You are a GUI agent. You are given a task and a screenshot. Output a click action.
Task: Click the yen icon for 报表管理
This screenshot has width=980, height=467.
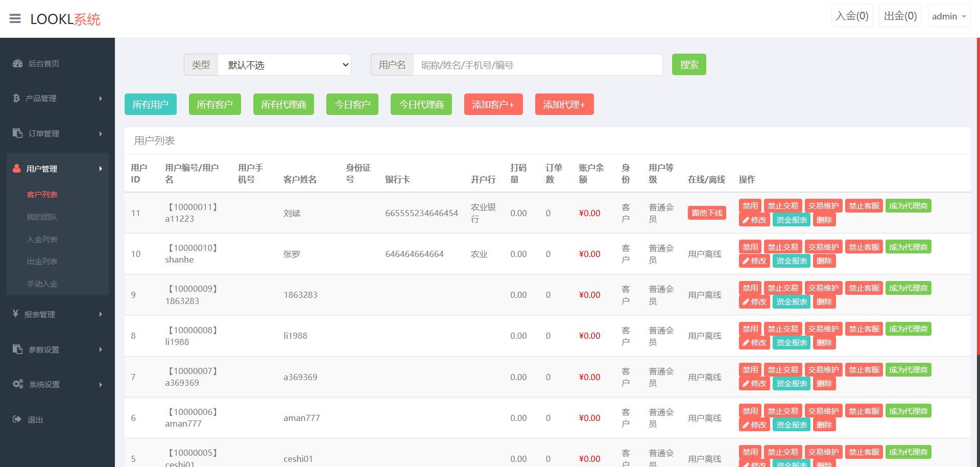coord(16,314)
